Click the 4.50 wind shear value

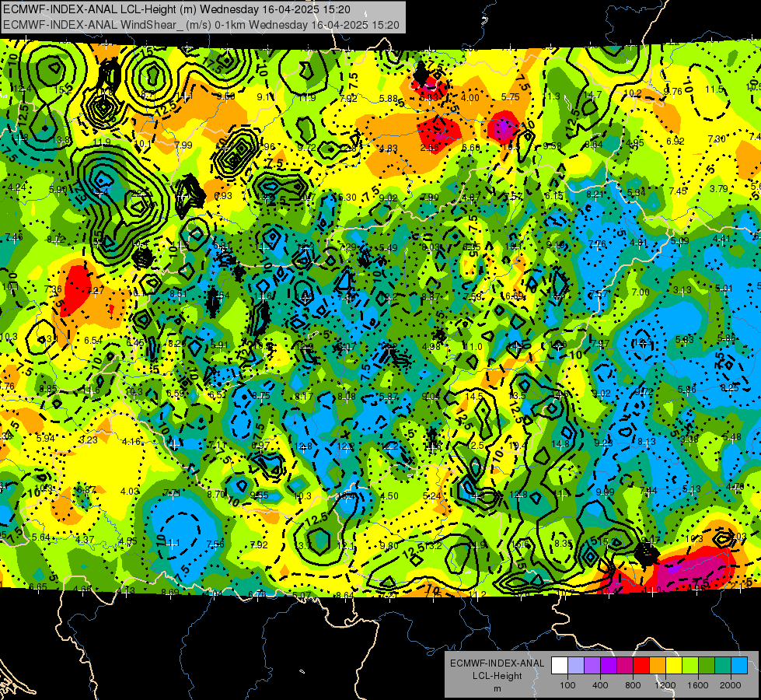pos(389,496)
